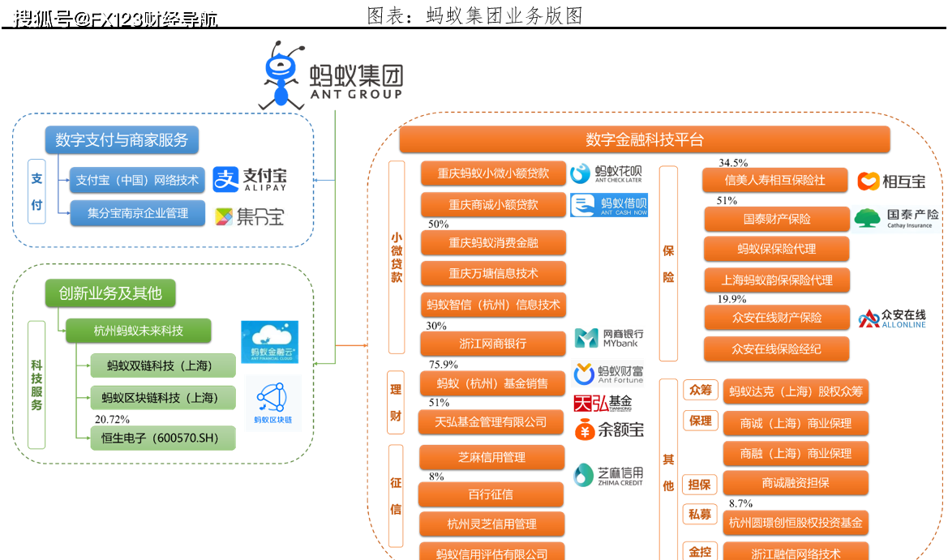Screen dimensions: 948x560
Task: Click the 商诚融资担保 box
Action: pos(796,483)
